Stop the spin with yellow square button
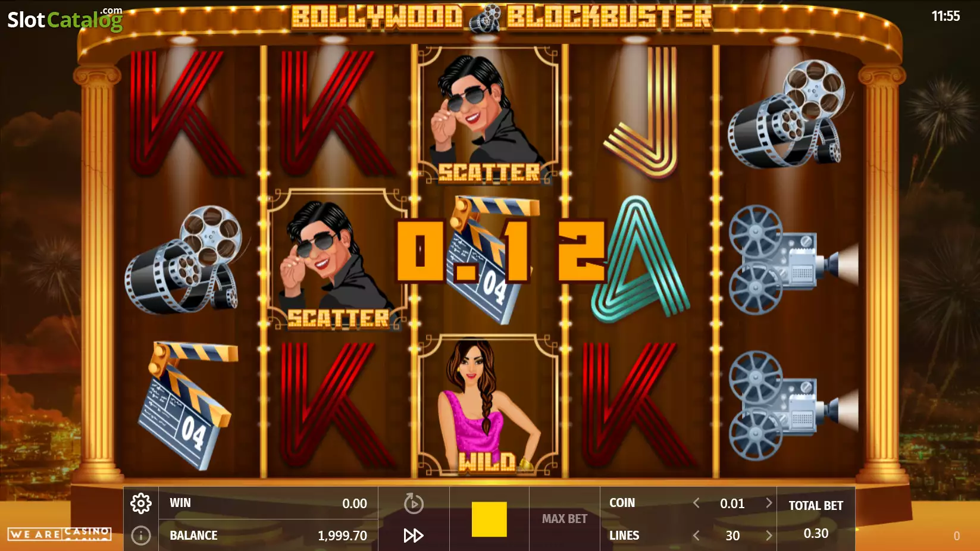 tap(489, 519)
